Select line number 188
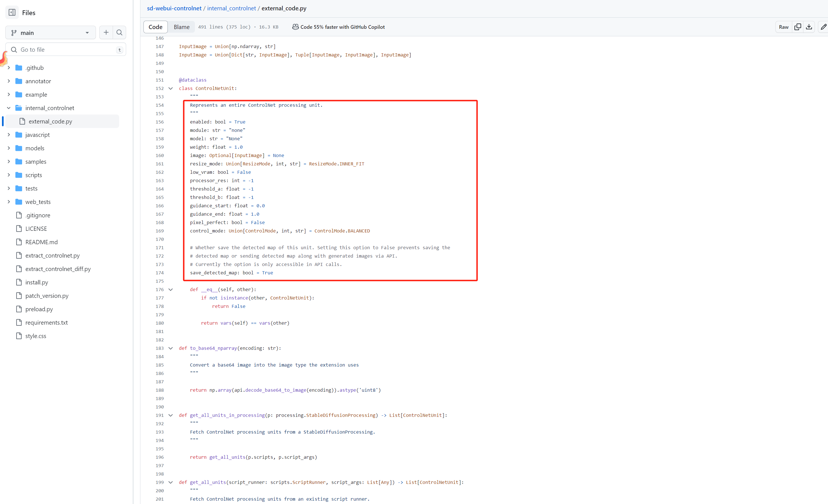 point(160,390)
